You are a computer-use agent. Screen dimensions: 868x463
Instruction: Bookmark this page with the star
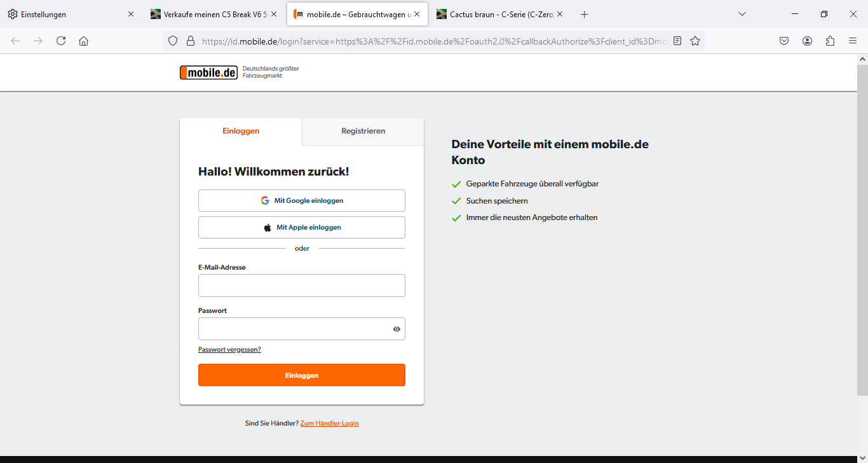pos(695,41)
